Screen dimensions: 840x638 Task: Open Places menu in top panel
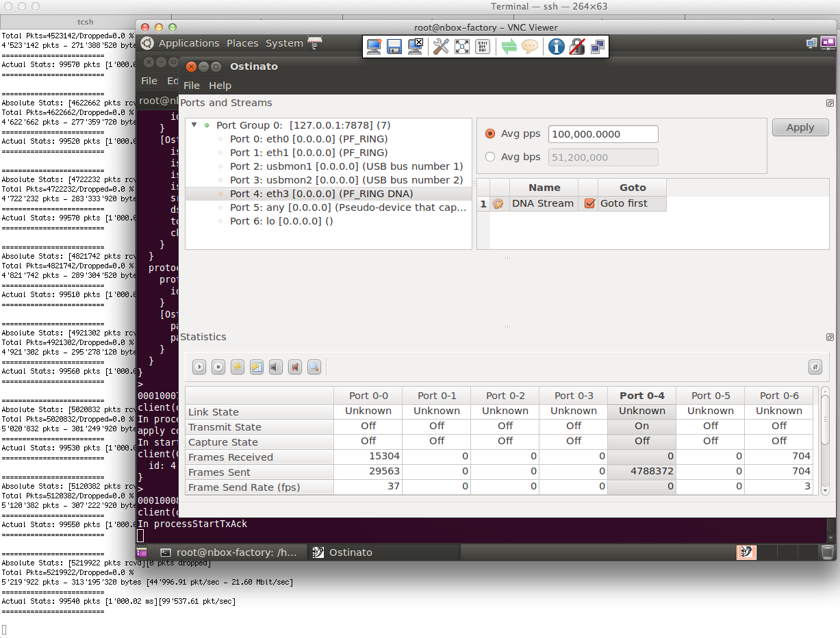(242, 43)
